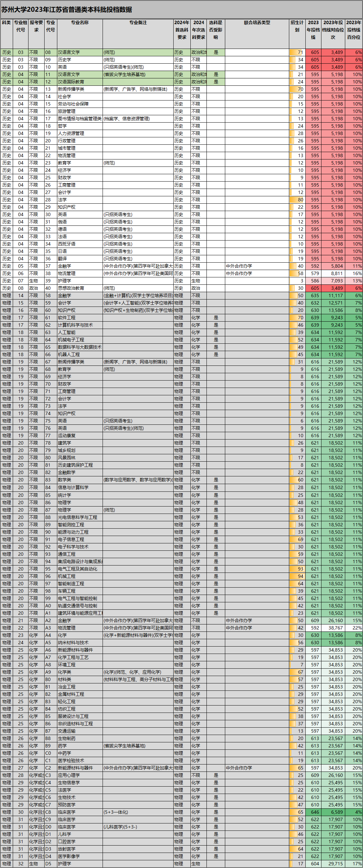Image resolution: width=363 pixels, height=868 pixels.
Task: Select the 汉语国际教育 major cell
Action: click(71, 82)
